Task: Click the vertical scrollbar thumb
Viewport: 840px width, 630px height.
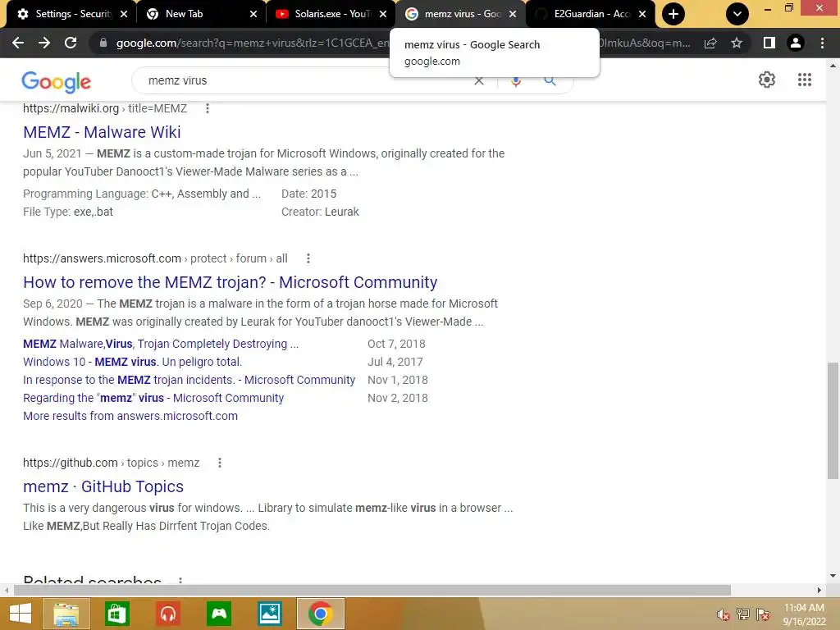Action: (833, 421)
